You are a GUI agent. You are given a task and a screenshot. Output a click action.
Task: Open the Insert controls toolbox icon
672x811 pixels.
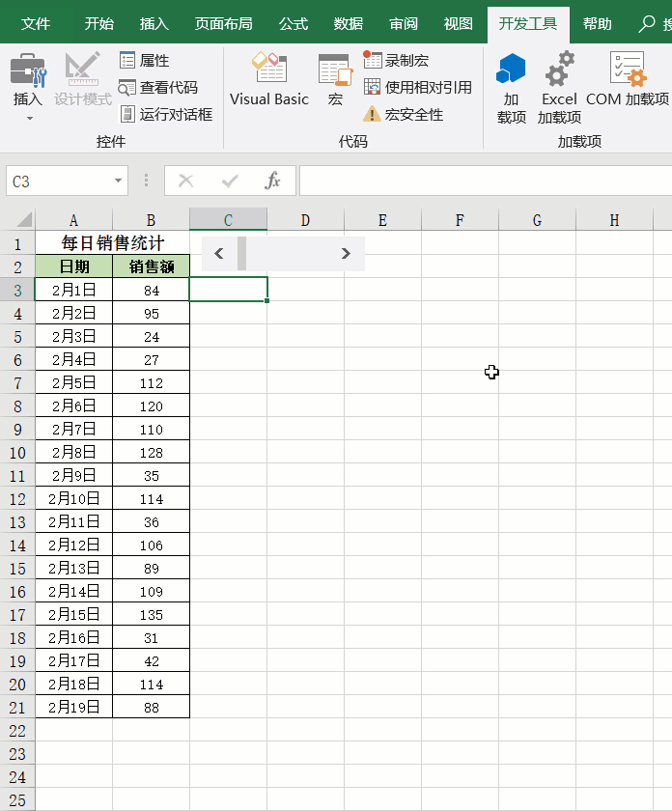28,70
